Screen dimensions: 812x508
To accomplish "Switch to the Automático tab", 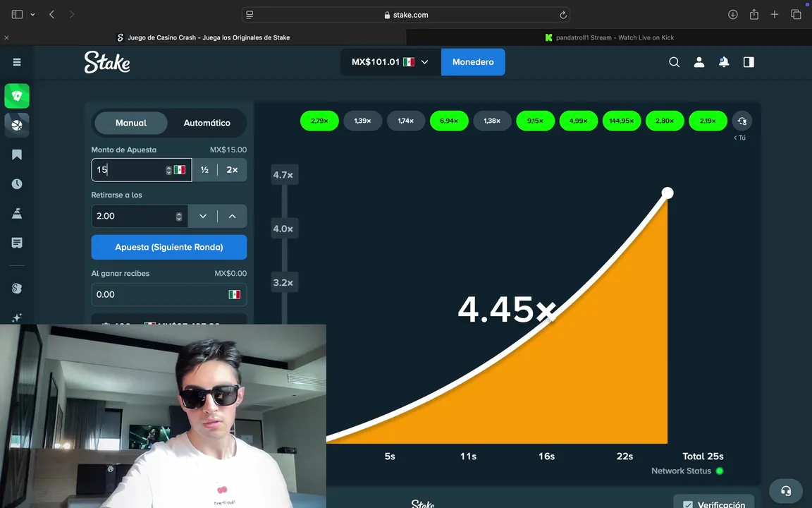I will pos(207,123).
